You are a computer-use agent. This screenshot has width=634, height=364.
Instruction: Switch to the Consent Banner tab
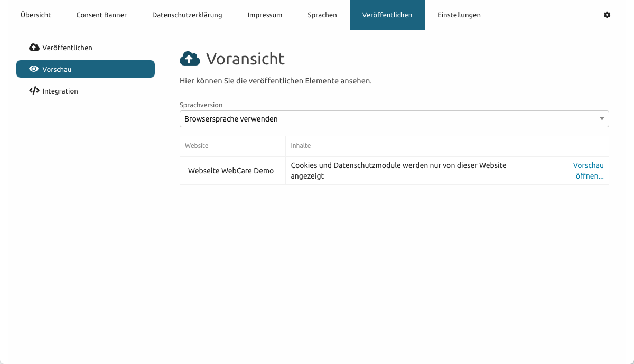click(x=101, y=15)
